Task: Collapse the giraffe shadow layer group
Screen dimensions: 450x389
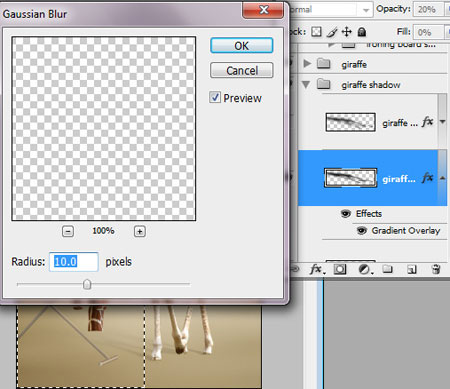Action: (306, 84)
